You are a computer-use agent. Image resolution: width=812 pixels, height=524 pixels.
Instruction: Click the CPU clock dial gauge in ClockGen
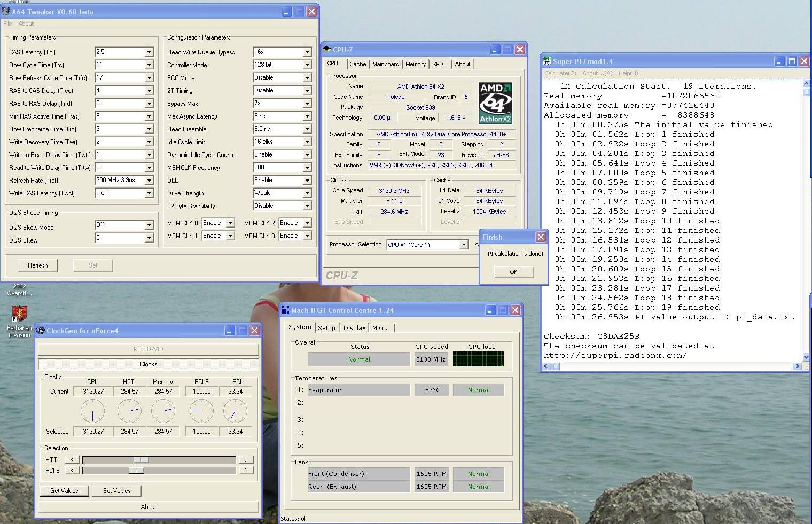tap(92, 411)
